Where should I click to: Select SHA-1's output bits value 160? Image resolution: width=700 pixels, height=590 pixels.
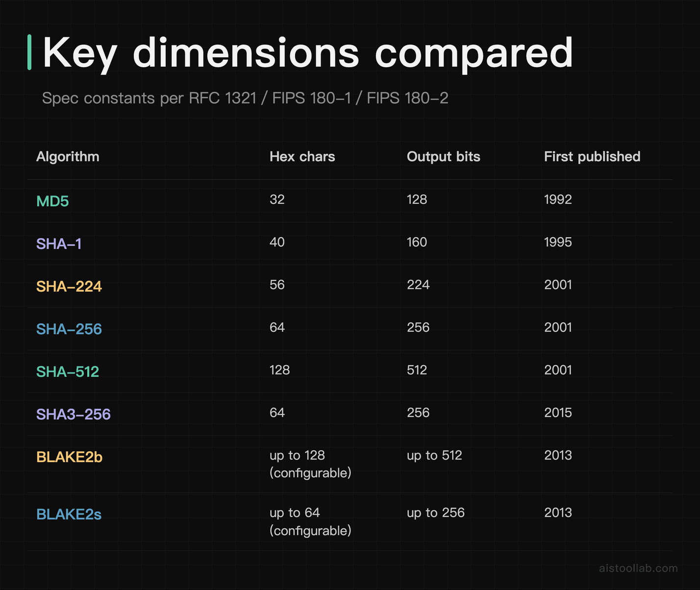tap(417, 242)
